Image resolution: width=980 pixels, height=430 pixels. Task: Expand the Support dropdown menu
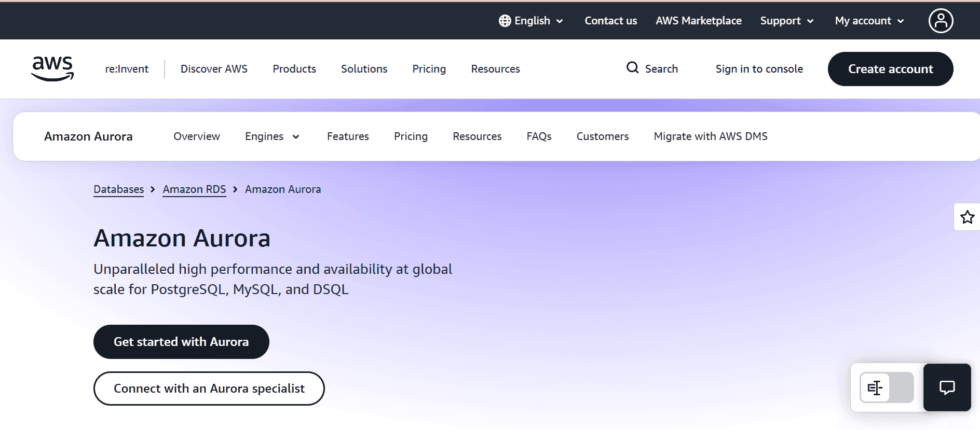[x=787, y=21]
